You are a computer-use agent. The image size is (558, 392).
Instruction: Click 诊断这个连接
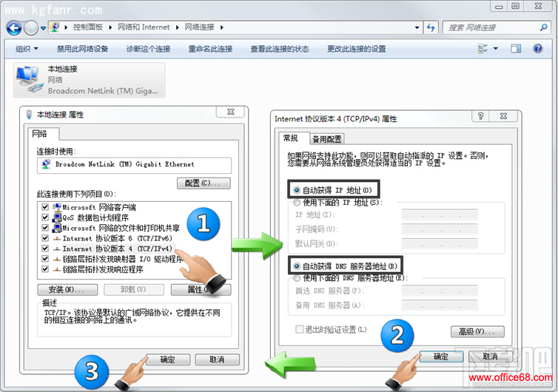[x=148, y=49]
